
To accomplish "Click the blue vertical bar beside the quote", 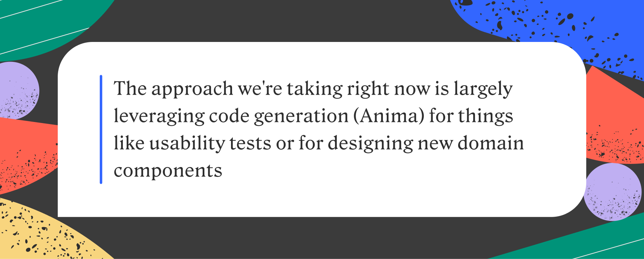I will click(101, 129).
